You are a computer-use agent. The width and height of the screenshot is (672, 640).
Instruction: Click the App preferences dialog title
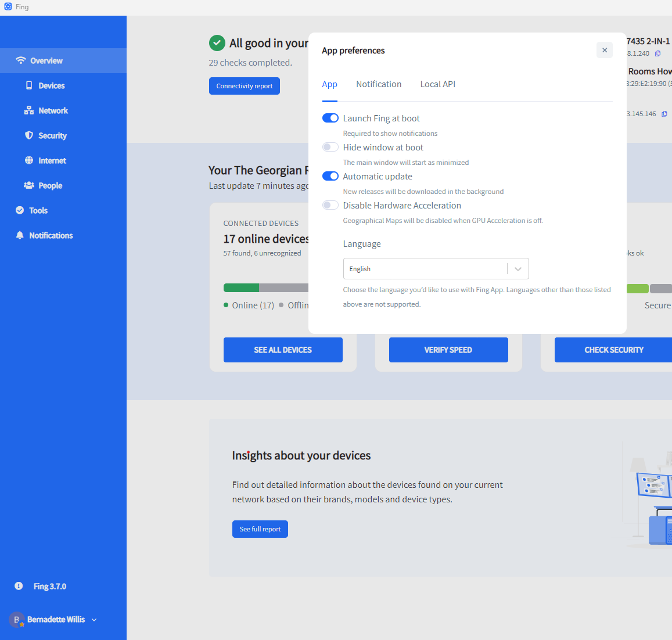coord(353,51)
